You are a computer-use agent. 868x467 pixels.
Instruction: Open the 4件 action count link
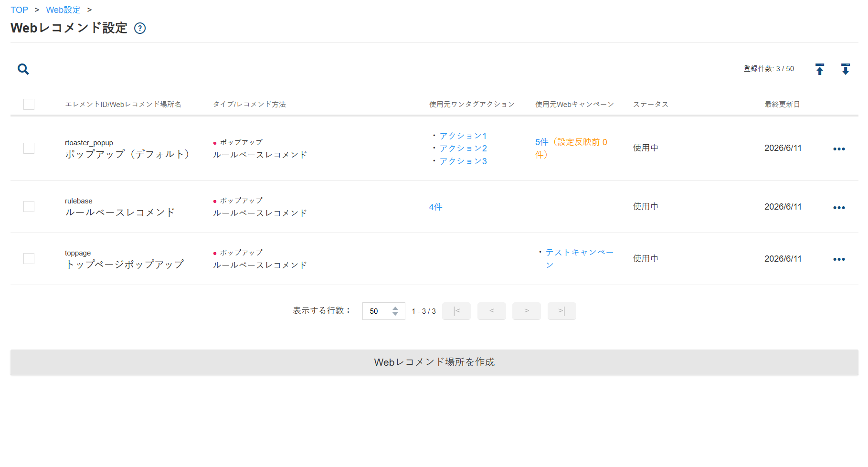pos(435,207)
